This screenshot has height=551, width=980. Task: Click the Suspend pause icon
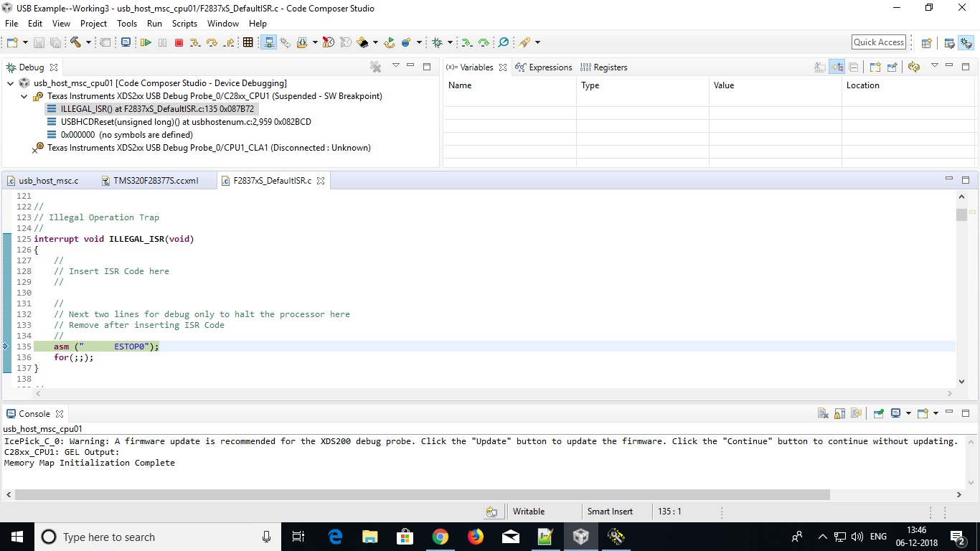pos(162,42)
